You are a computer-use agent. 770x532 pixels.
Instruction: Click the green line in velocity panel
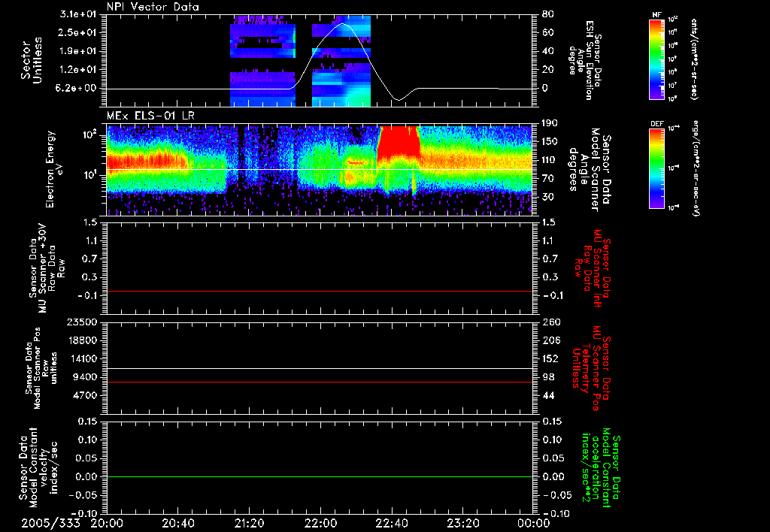coord(319,476)
